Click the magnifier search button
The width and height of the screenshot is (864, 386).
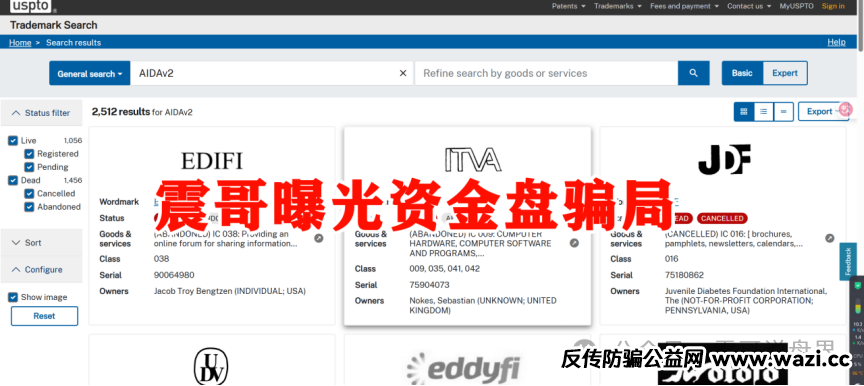pos(693,73)
